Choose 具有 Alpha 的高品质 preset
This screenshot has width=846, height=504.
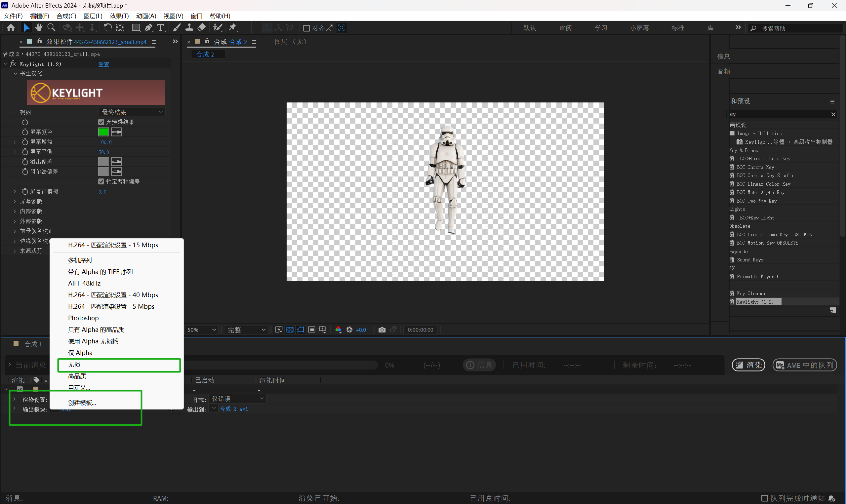click(x=96, y=330)
